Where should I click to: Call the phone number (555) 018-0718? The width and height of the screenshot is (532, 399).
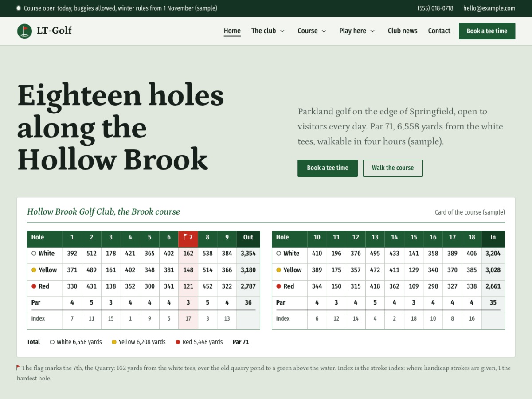(x=435, y=8)
